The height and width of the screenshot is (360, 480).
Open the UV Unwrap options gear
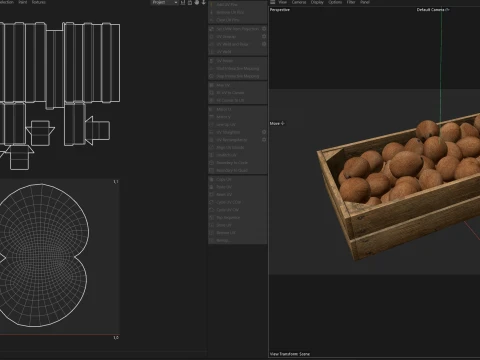[264, 37]
